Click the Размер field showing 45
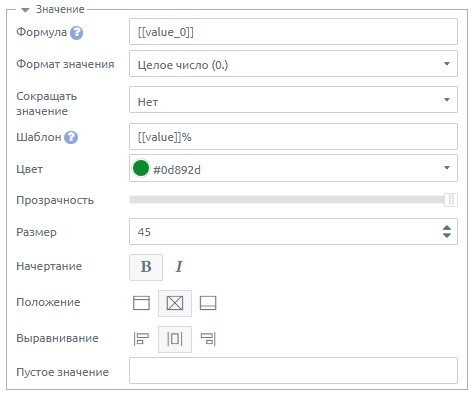The height and width of the screenshot is (395, 473). pyautogui.click(x=293, y=232)
